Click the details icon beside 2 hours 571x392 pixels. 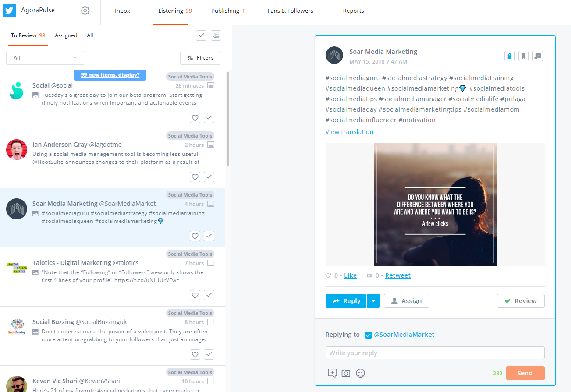click(x=211, y=145)
